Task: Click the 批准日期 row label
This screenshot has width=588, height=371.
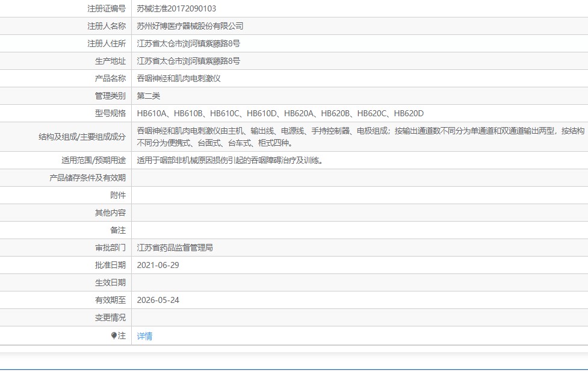Action: pyautogui.click(x=110, y=265)
